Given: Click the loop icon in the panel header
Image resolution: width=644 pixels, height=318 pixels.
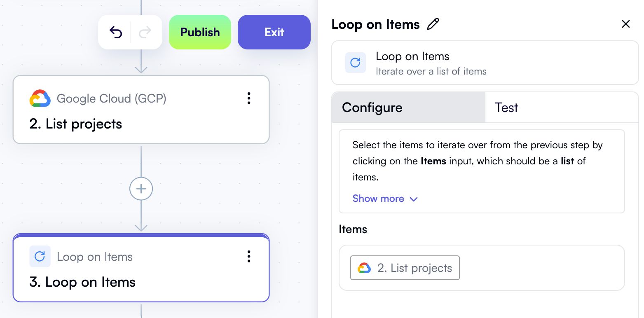Looking at the screenshot, I should click(x=355, y=63).
